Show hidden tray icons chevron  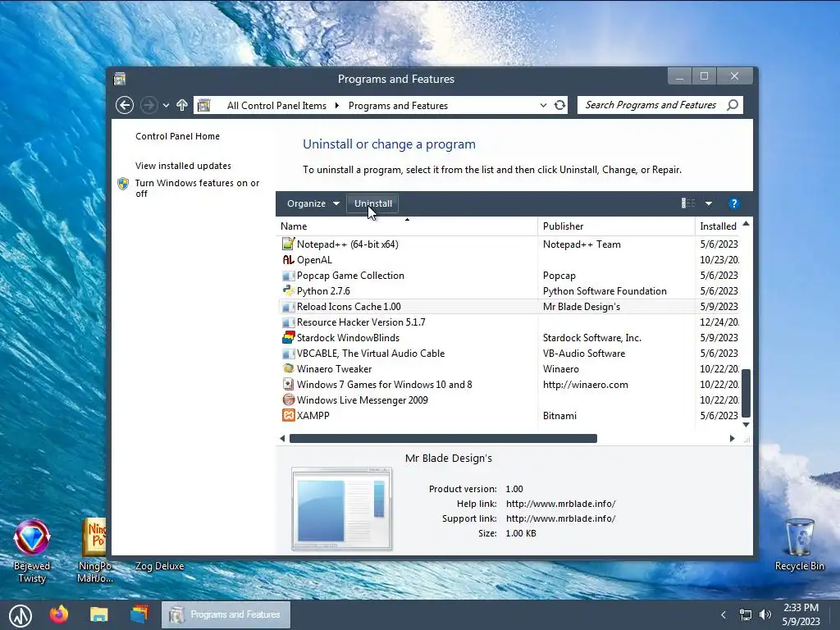point(724,614)
